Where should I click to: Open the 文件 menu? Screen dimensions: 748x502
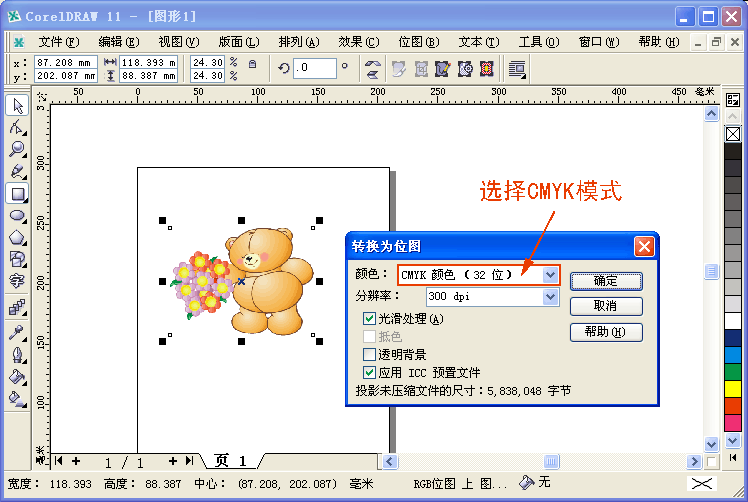point(59,42)
